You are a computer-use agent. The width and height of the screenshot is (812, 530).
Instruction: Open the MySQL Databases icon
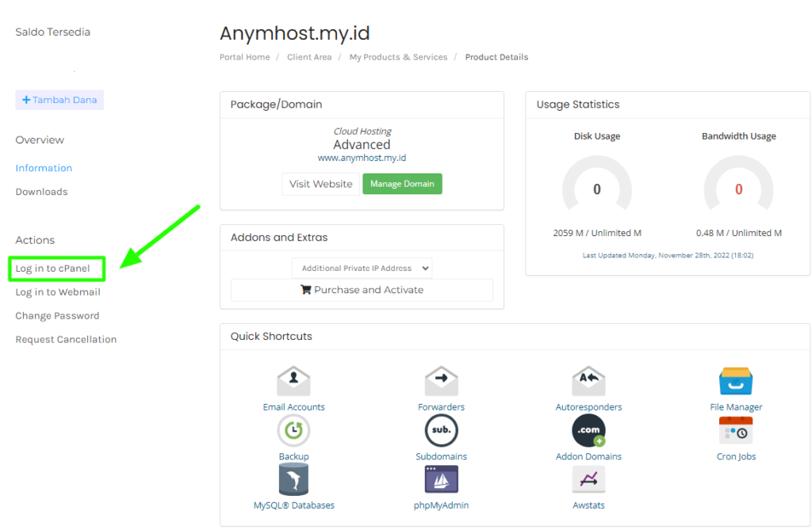click(x=293, y=480)
